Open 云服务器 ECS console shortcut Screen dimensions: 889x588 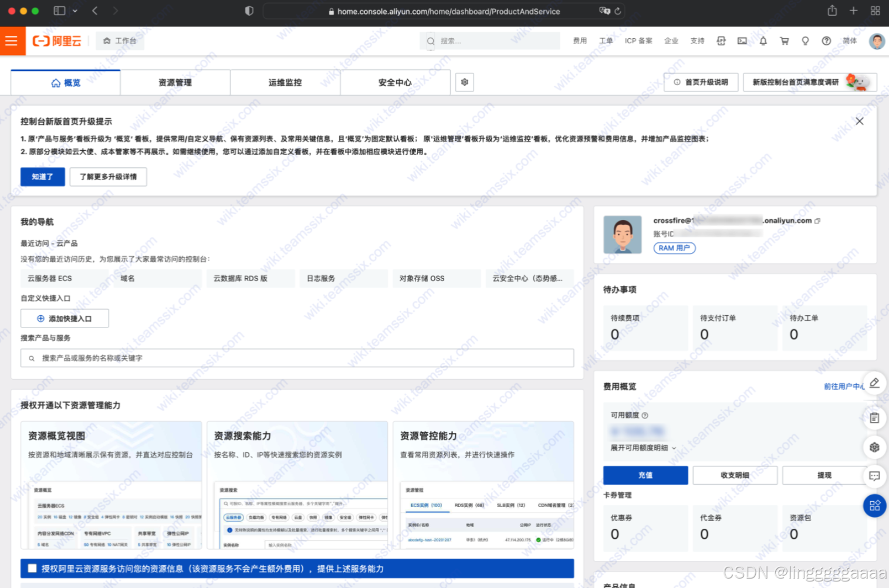[x=65, y=278]
